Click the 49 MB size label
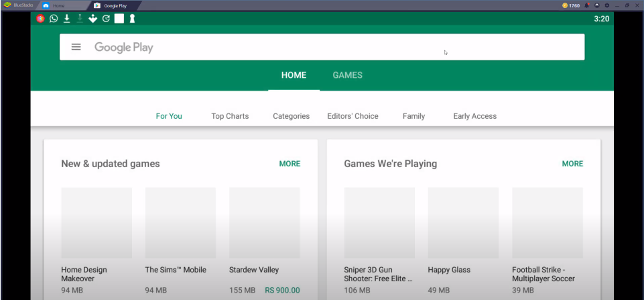644x300 pixels. 439,291
